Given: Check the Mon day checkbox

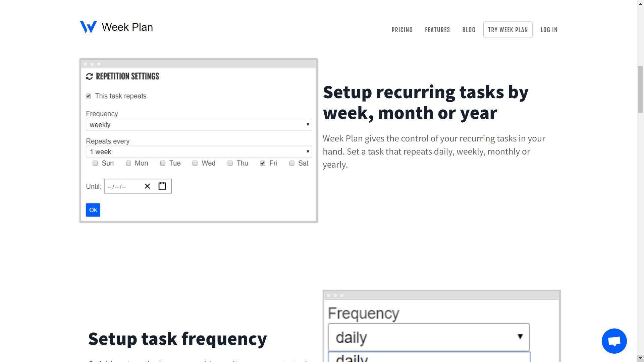Looking at the screenshot, I should coord(128,163).
